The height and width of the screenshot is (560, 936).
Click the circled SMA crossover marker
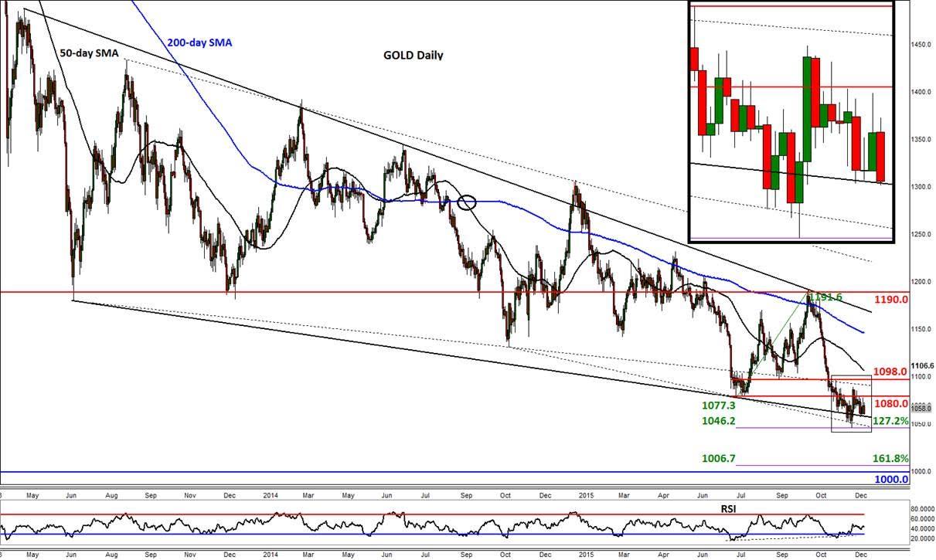click(466, 203)
